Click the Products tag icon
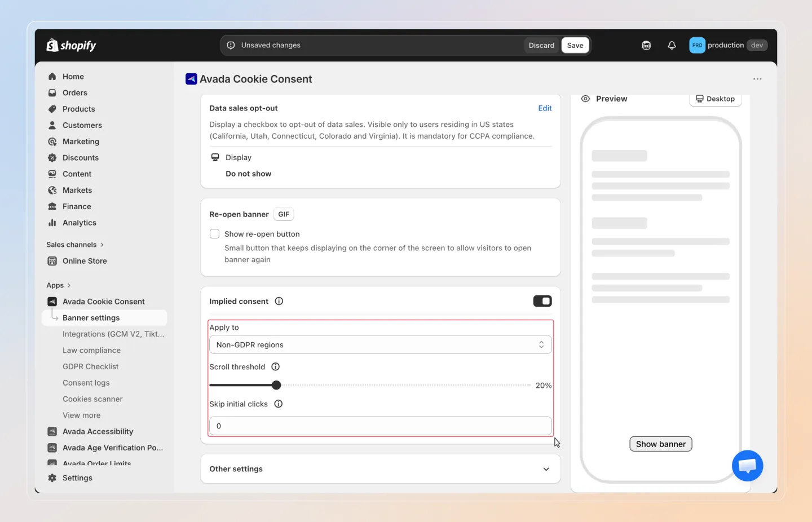Viewport: 812px width, 522px height. [x=52, y=109]
